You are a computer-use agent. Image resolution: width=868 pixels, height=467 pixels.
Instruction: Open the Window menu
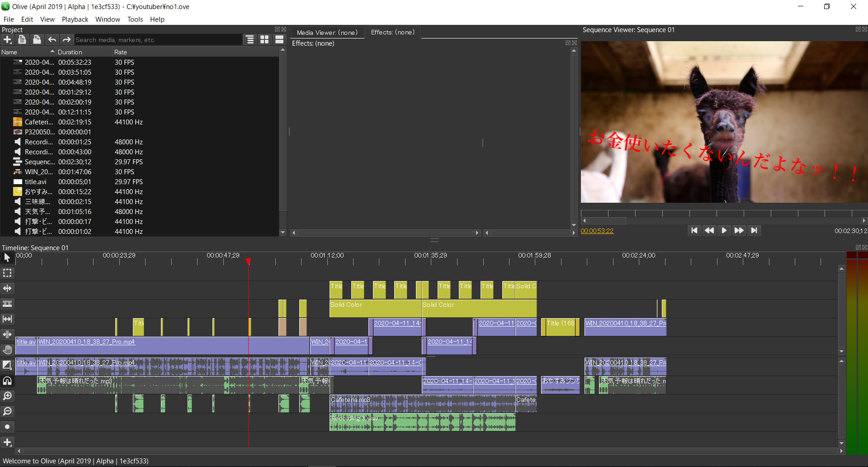coord(108,19)
